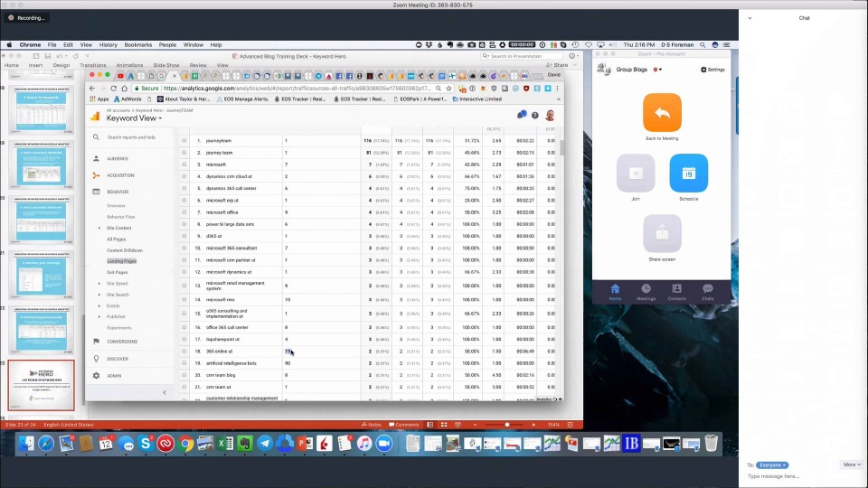Click the Google Analytics notifications bell
Image resolution: width=868 pixels, height=488 pixels.
(x=521, y=115)
